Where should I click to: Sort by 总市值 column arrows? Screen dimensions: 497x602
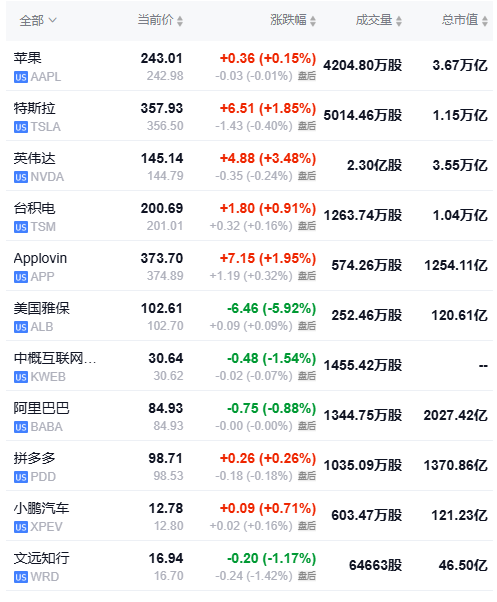tap(485, 21)
